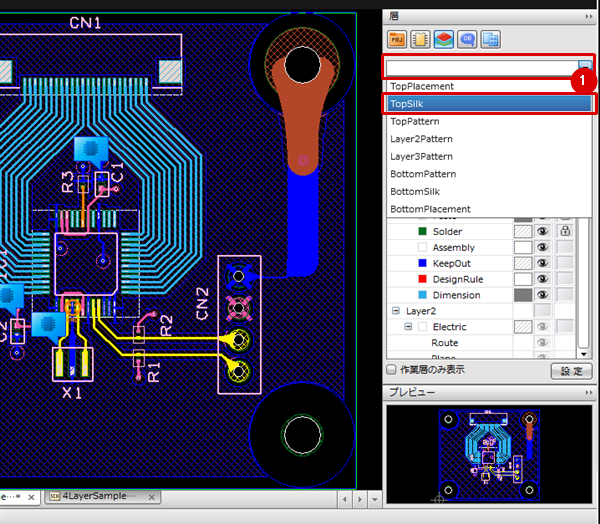The width and height of the screenshot is (600, 524).
Task: Click CN2 silk label on board
Action: tap(202, 304)
